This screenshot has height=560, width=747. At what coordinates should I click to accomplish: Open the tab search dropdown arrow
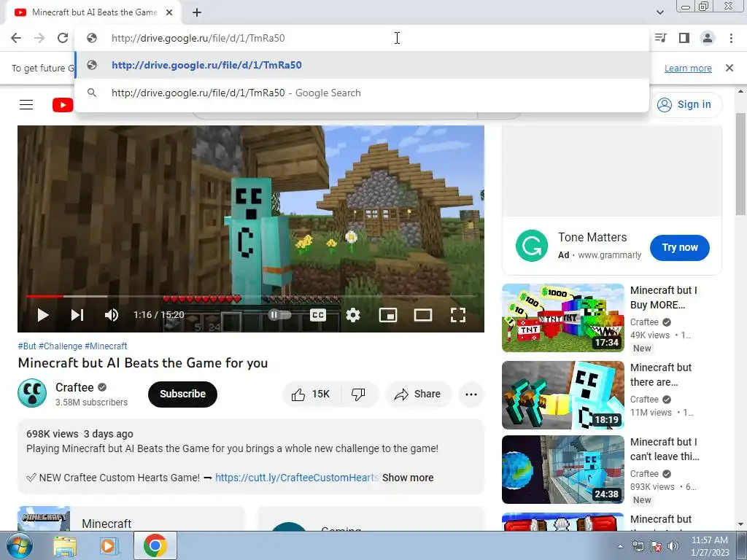pos(659,12)
